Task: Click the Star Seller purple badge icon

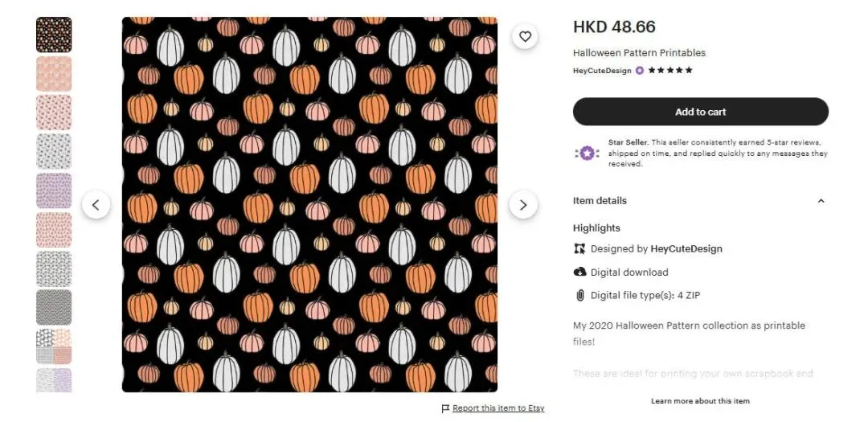Action: [x=586, y=153]
